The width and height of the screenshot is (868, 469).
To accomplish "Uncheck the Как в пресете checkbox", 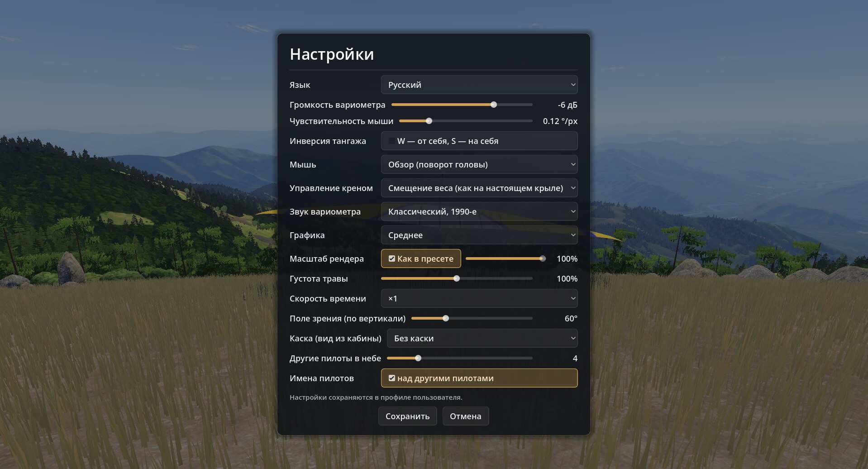I will click(392, 258).
